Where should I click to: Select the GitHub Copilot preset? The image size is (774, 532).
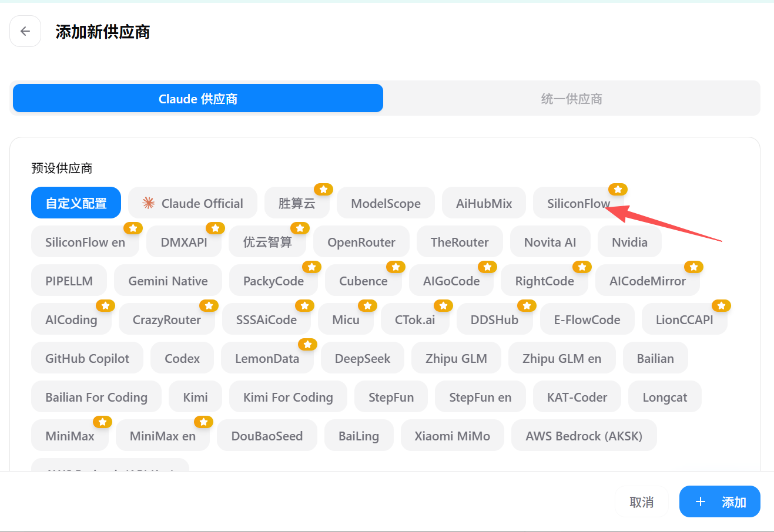click(87, 358)
